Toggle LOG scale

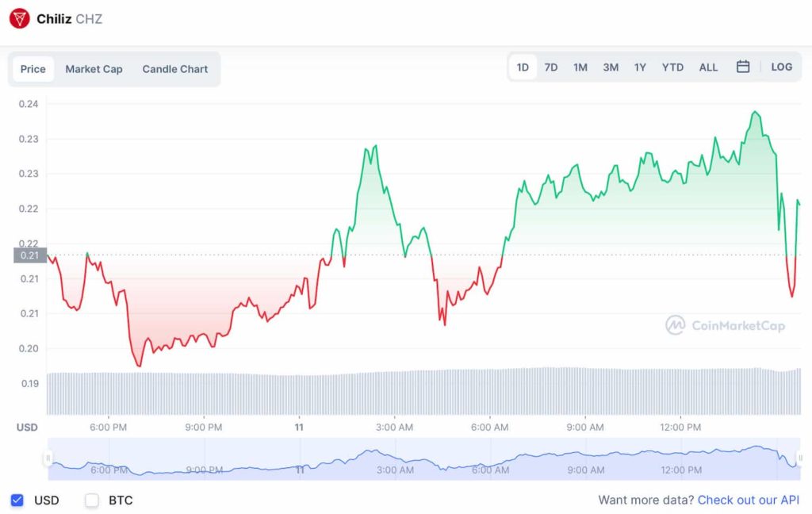tap(781, 67)
